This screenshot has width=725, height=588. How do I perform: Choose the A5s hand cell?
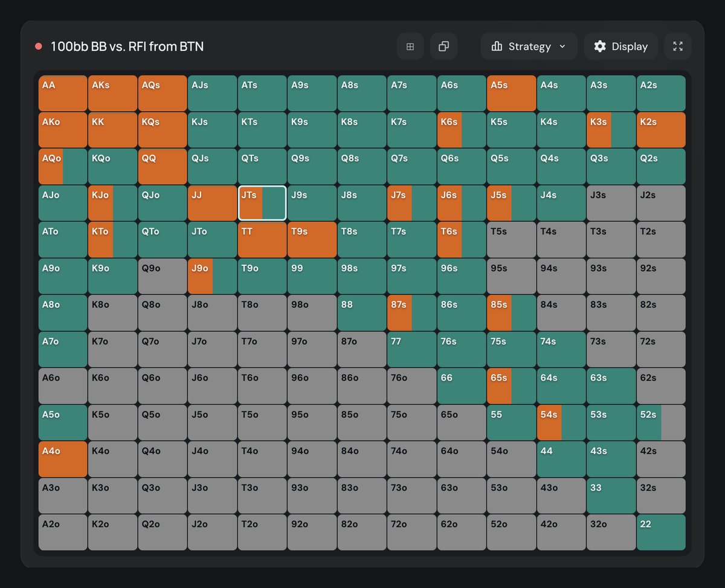[512, 93]
